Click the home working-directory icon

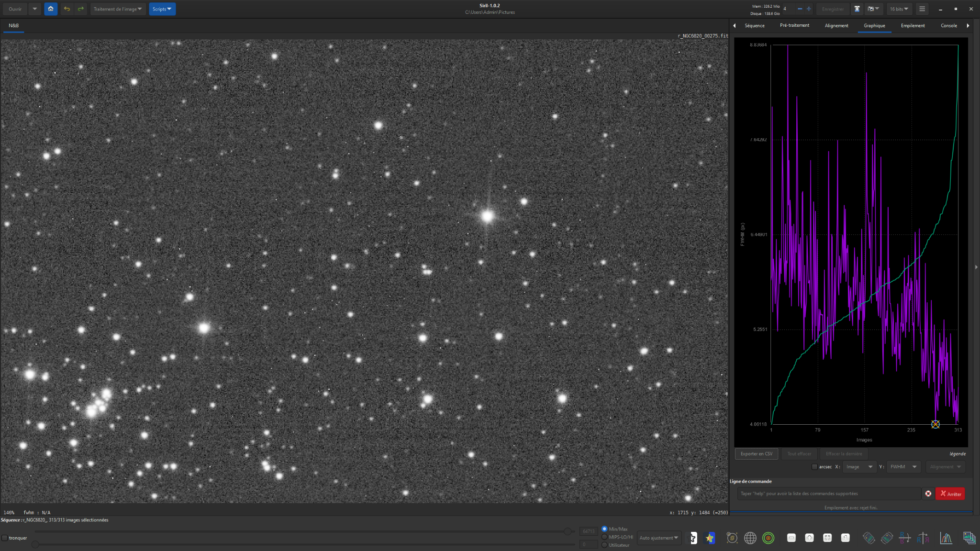(51, 9)
